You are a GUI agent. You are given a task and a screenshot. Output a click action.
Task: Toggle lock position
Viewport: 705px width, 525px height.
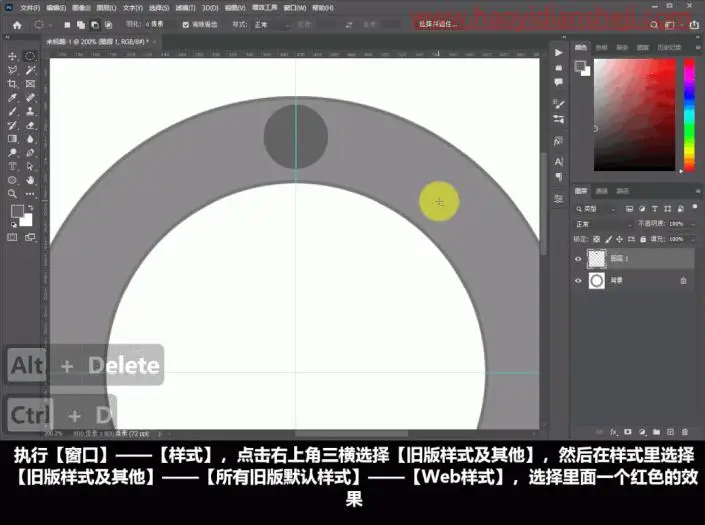click(x=620, y=239)
